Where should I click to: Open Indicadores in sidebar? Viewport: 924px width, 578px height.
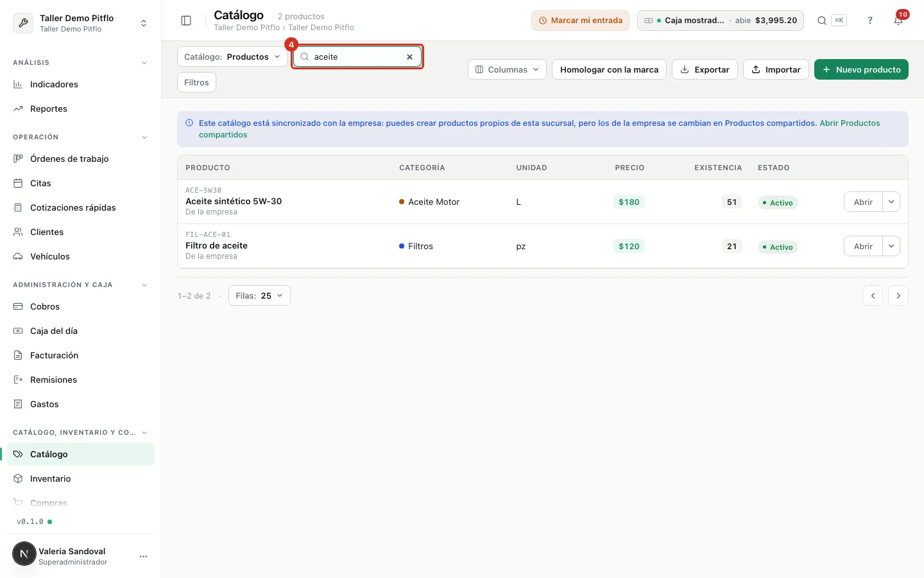pos(80,84)
